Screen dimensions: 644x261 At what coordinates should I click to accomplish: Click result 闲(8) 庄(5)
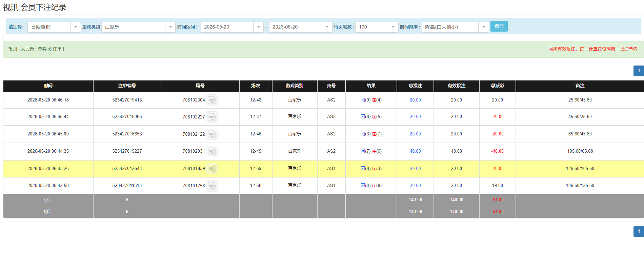coord(371,117)
